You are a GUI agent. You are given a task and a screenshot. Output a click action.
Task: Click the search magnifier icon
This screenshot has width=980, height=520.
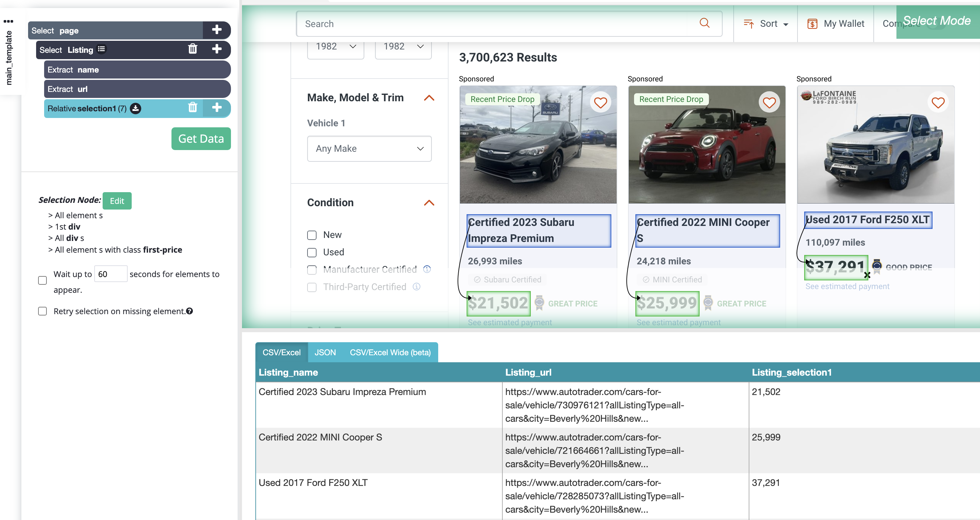point(704,23)
